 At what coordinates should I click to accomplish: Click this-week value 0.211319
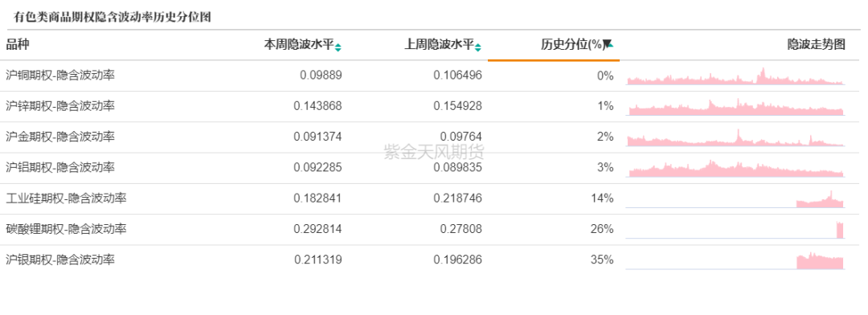pos(317,260)
